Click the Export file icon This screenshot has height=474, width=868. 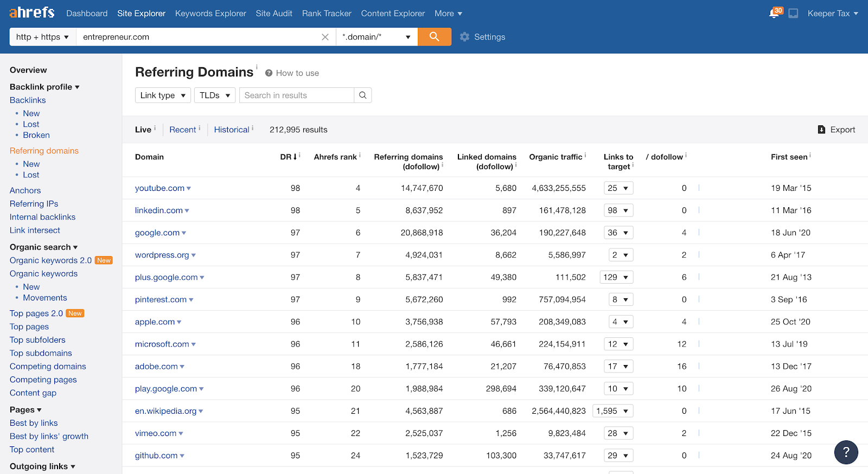point(821,130)
